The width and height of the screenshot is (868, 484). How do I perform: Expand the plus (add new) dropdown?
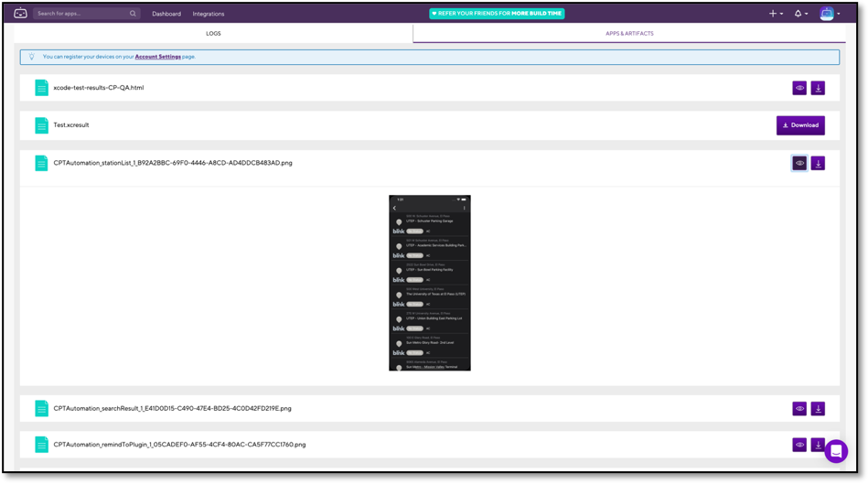pyautogui.click(x=775, y=14)
